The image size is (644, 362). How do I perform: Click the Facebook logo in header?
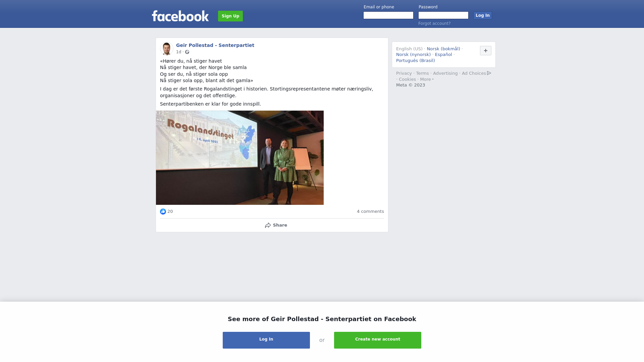coord(180,16)
